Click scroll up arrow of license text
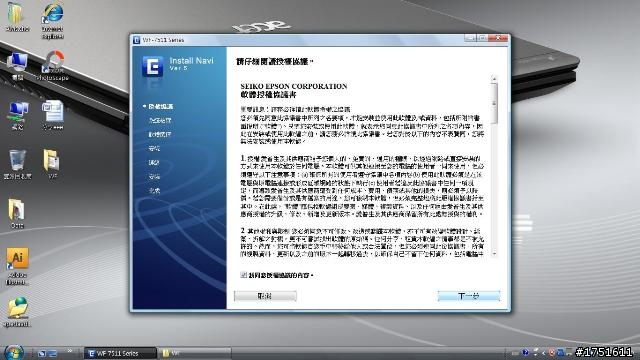This screenshot has width=640, height=360. coord(494,78)
